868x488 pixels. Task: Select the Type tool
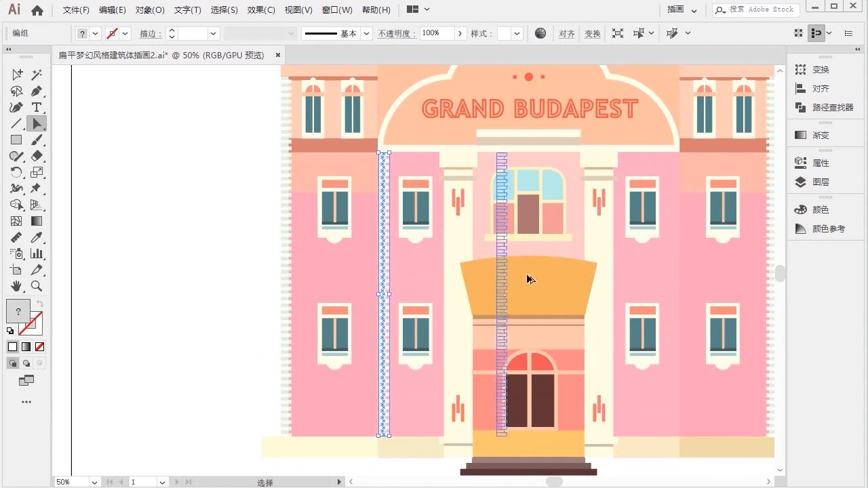click(x=37, y=107)
